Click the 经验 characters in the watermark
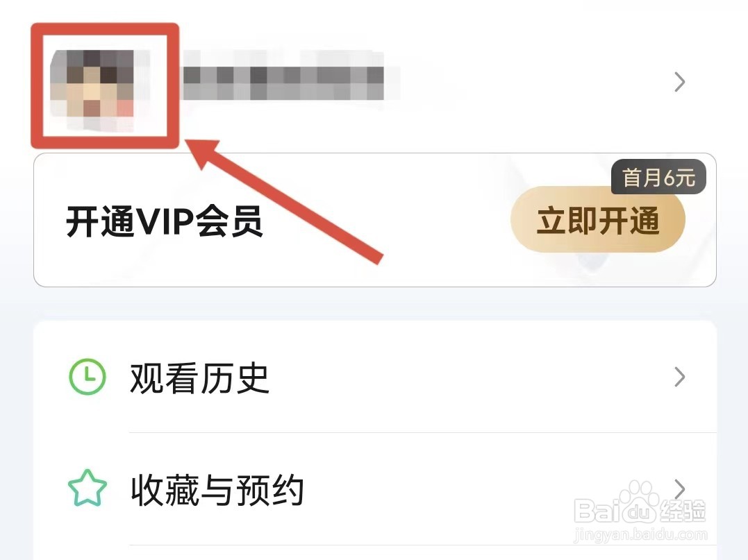The height and width of the screenshot is (560, 748). (x=683, y=511)
